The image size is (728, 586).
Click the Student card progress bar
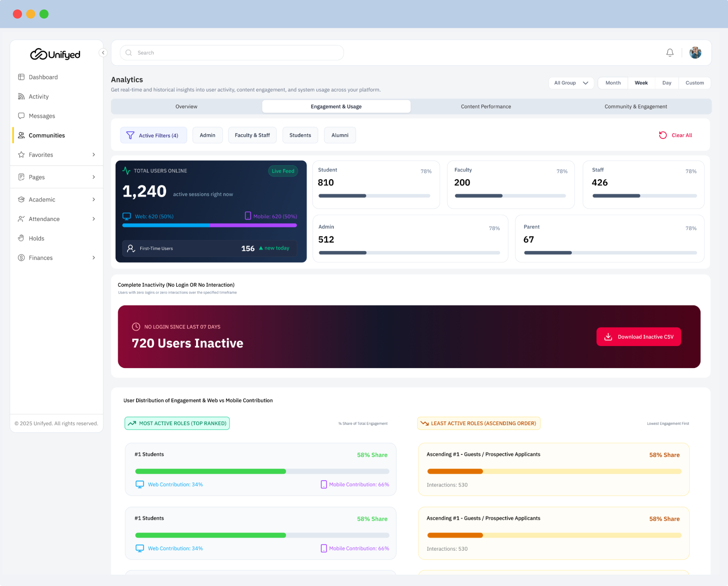point(375,196)
